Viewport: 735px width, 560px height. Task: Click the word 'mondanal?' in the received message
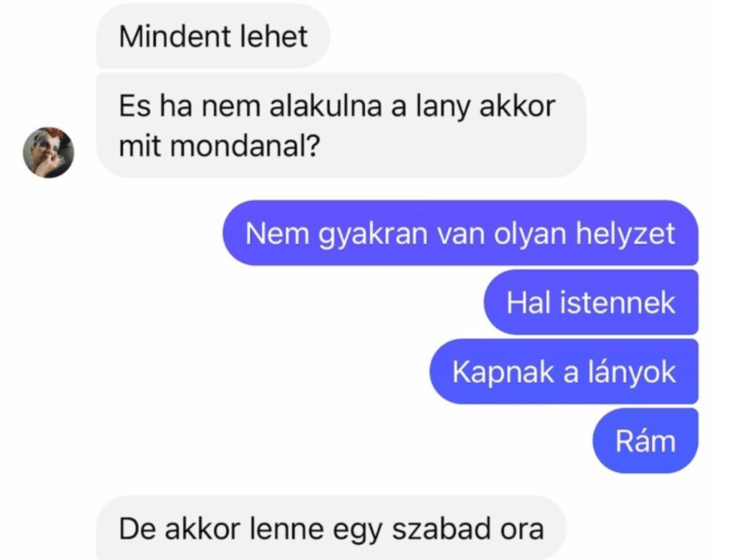tap(245, 146)
